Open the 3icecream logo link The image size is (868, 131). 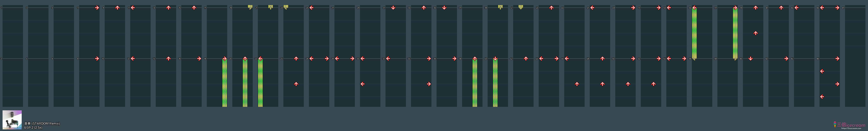[x=849, y=125]
